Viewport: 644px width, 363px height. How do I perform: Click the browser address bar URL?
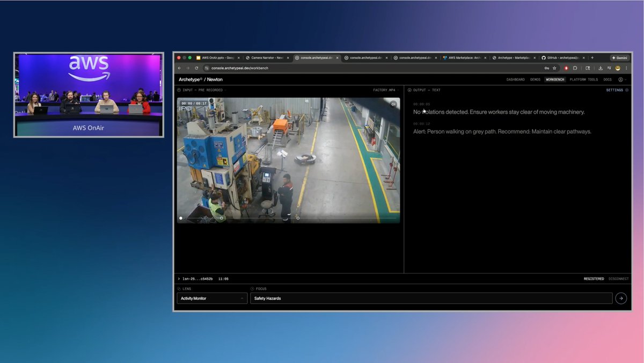tap(240, 68)
